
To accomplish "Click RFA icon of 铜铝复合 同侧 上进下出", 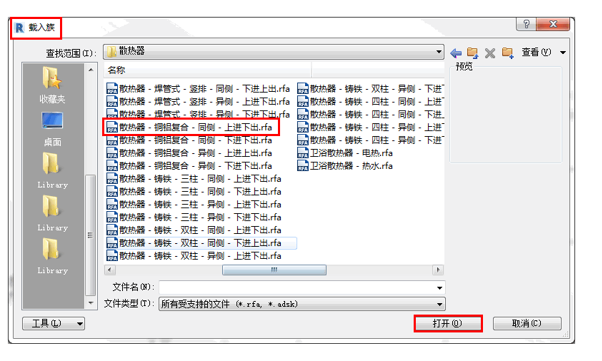I will click(112, 127).
